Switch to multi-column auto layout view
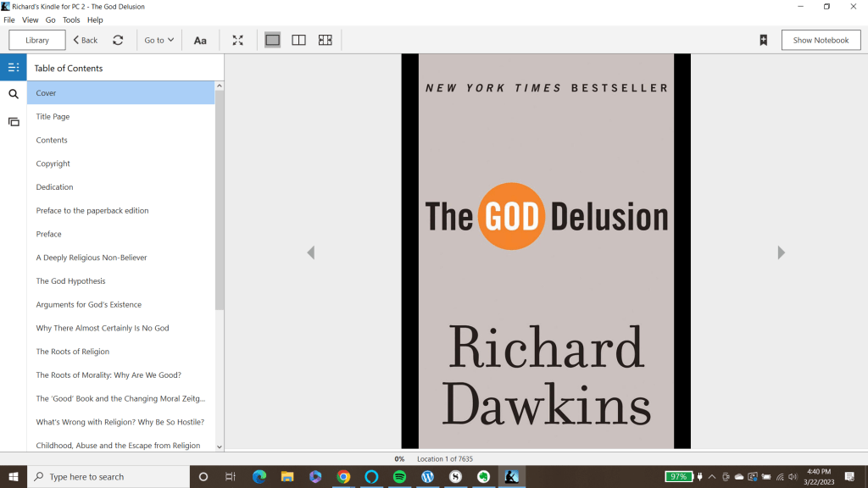This screenshot has height=488, width=868. pos(325,40)
